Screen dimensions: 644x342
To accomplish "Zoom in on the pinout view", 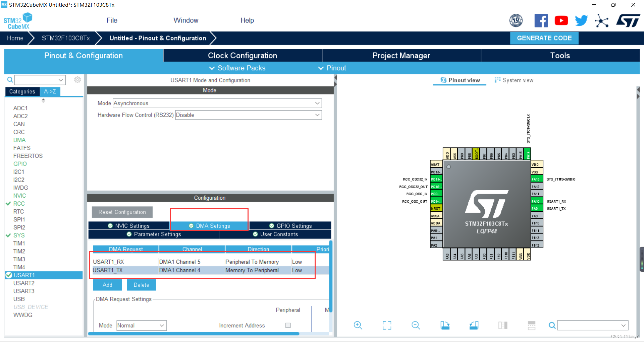I will (358, 325).
